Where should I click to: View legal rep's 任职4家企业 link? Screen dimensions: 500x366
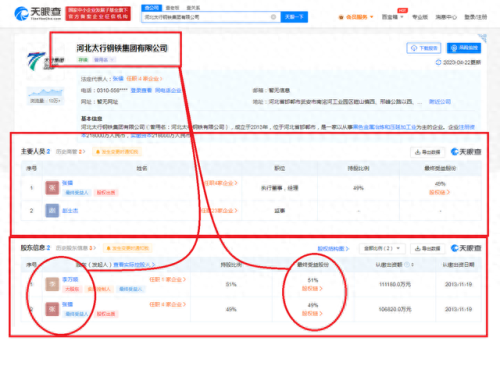tap(144, 79)
